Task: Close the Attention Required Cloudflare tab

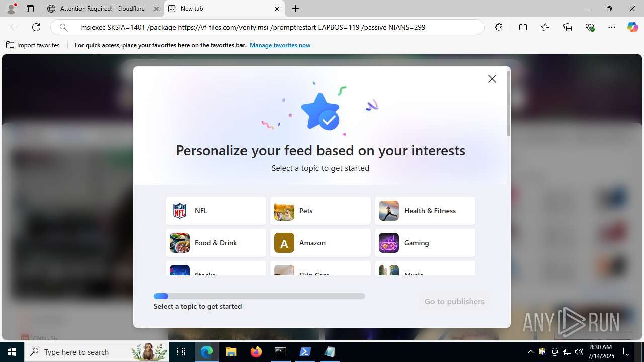Action: click(156, 9)
